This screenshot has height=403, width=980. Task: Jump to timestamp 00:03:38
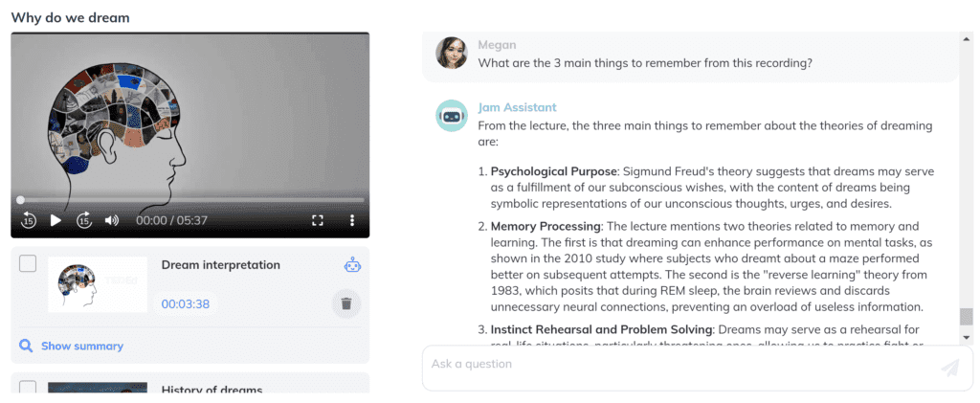[186, 304]
